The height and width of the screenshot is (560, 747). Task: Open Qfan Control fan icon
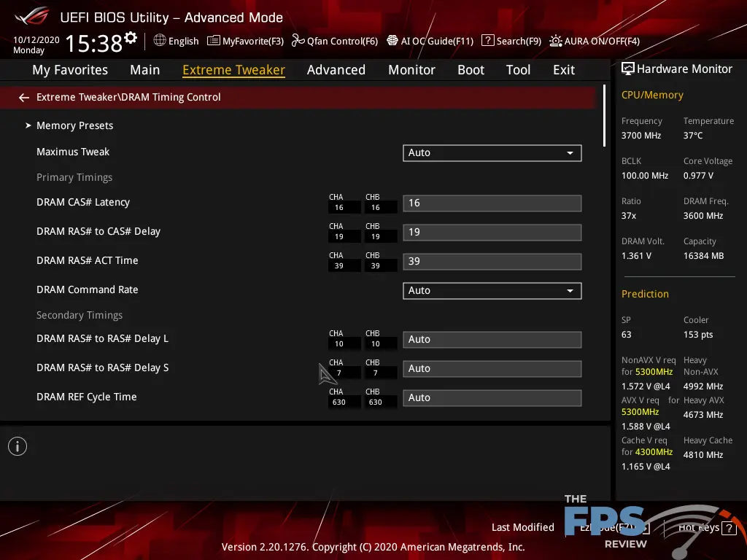pos(298,41)
